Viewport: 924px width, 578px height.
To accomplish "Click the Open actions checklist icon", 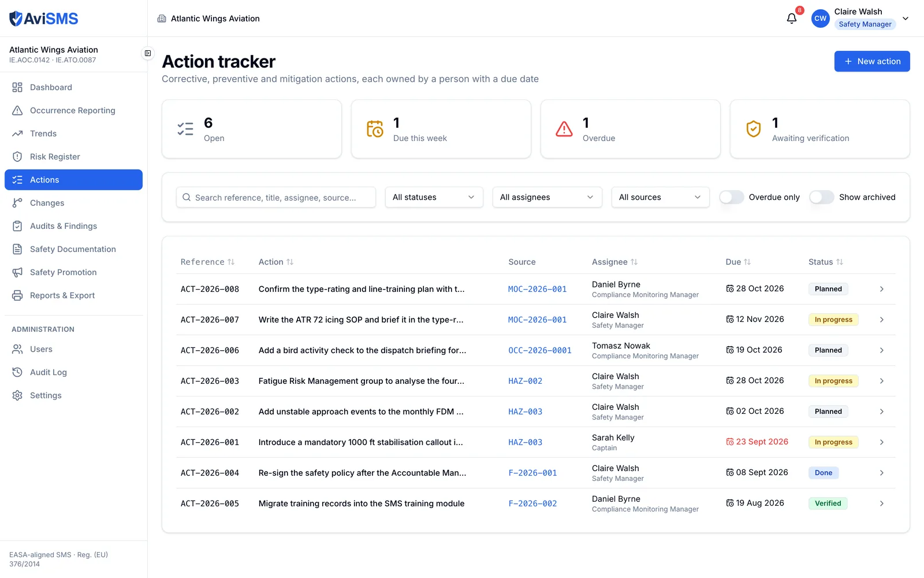I will (185, 129).
